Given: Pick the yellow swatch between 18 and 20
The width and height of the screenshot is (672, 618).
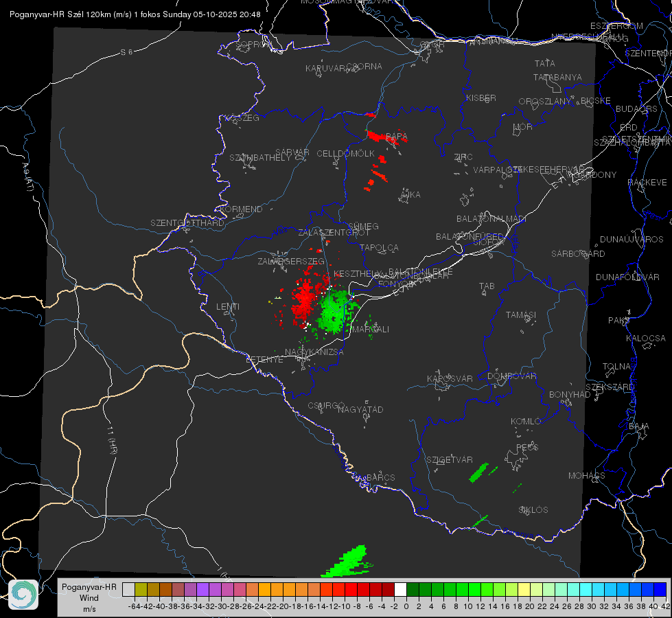Looking at the screenshot, I should pos(524,589).
